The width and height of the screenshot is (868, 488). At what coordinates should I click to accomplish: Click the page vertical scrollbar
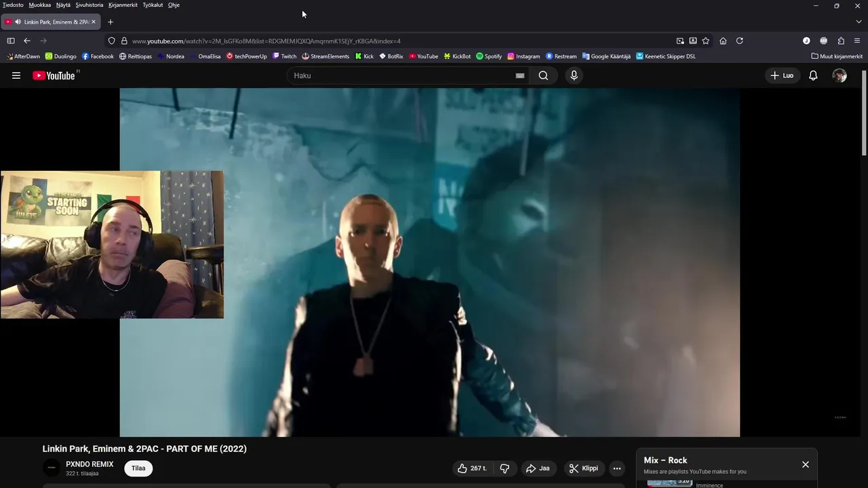pos(864,112)
